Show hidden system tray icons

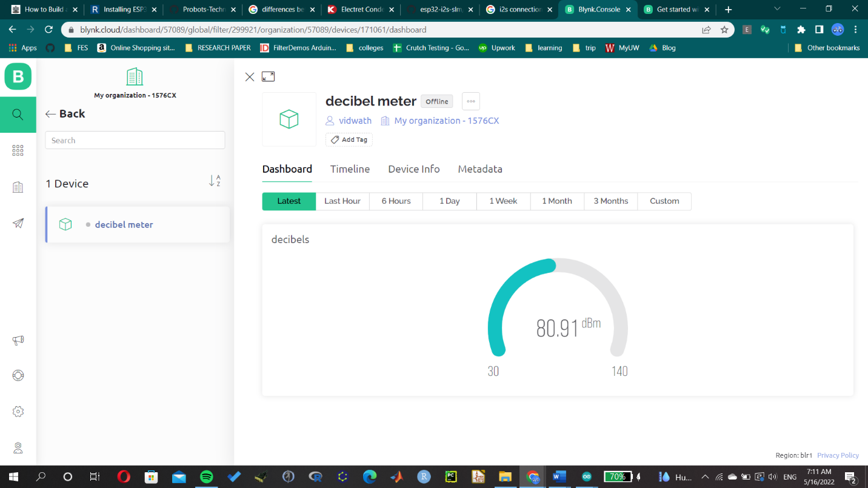coord(705,476)
